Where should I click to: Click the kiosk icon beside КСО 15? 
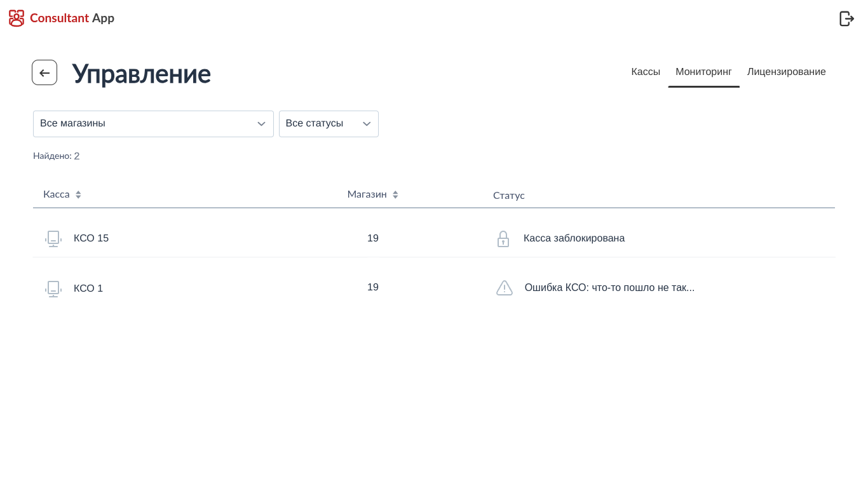pyautogui.click(x=53, y=238)
